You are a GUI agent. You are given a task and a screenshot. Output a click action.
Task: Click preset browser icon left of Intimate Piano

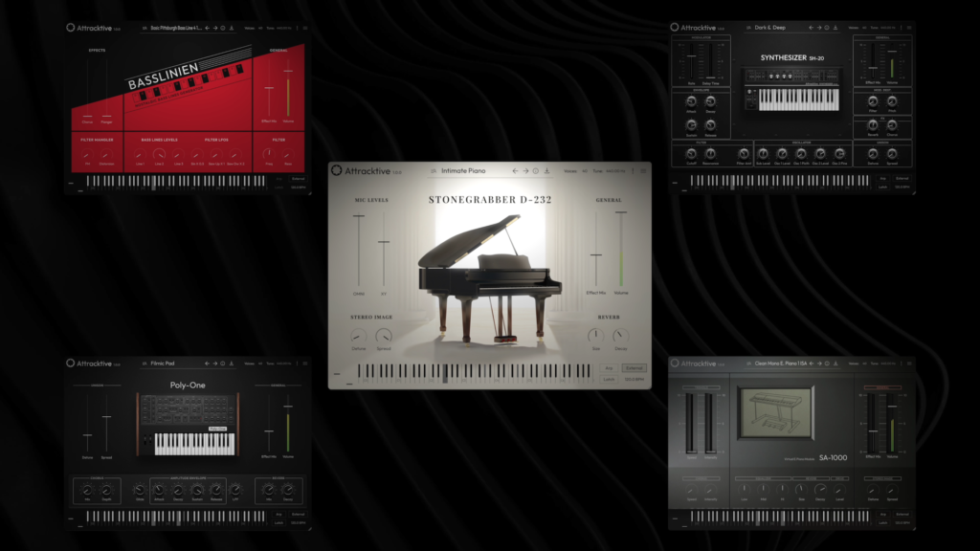pyautogui.click(x=433, y=171)
